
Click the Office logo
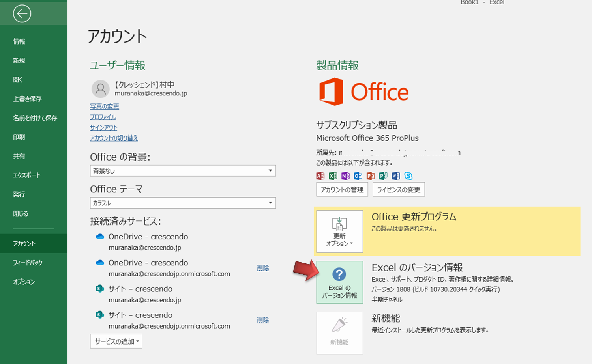[363, 91]
